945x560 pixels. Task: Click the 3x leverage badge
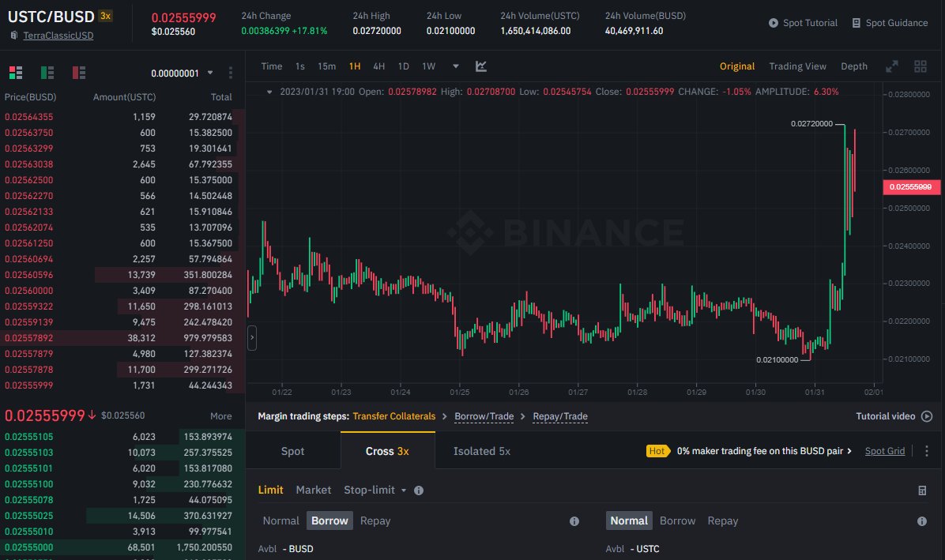(x=105, y=17)
